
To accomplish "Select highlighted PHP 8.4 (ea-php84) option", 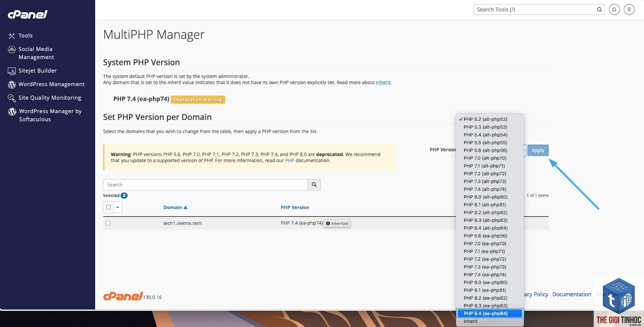I will [490, 313].
